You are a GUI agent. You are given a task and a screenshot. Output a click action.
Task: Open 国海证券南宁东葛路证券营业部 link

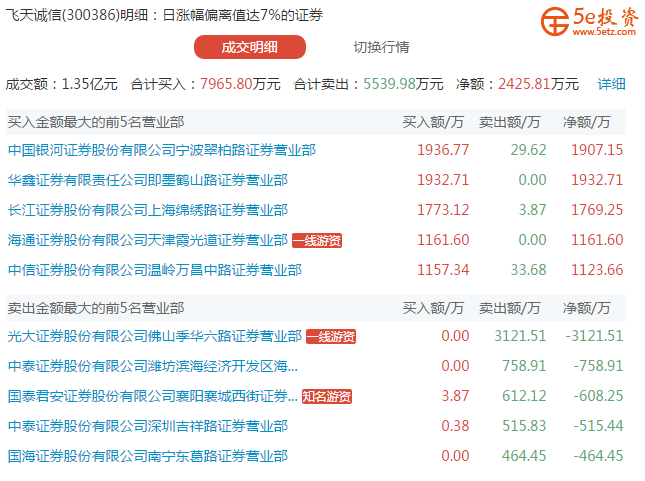pyautogui.click(x=148, y=456)
